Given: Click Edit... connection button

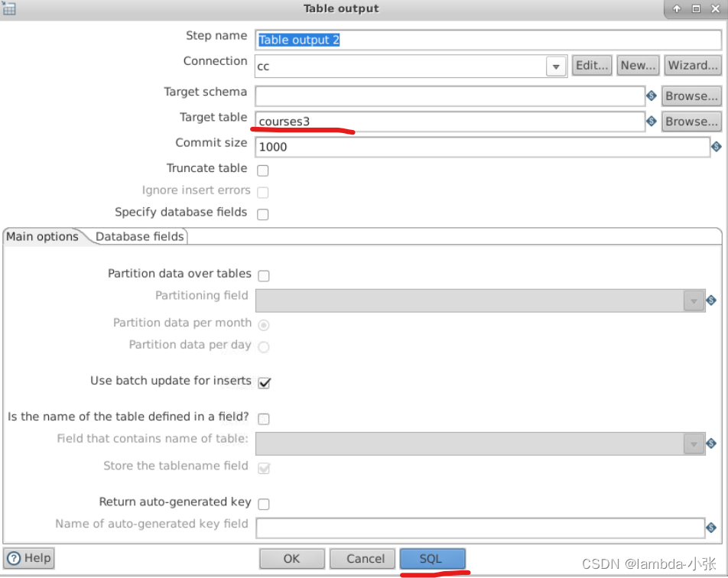Looking at the screenshot, I should [x=592, y=66].
